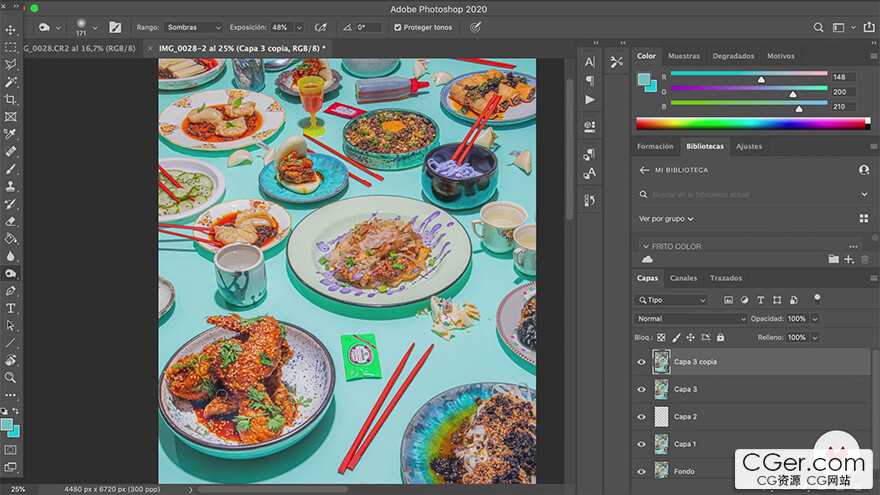Toggle the Proteger tonos checkbox
This screenshot has width=880, height=495.
[398, 28]
